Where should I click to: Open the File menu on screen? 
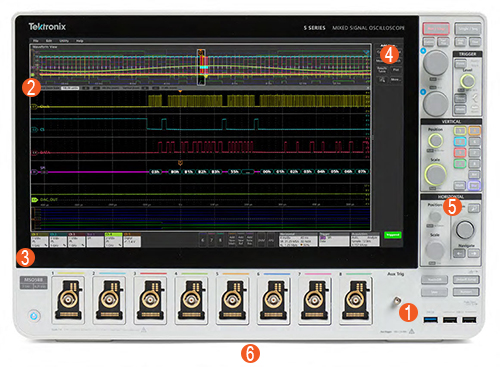click(x=35, y=41)
